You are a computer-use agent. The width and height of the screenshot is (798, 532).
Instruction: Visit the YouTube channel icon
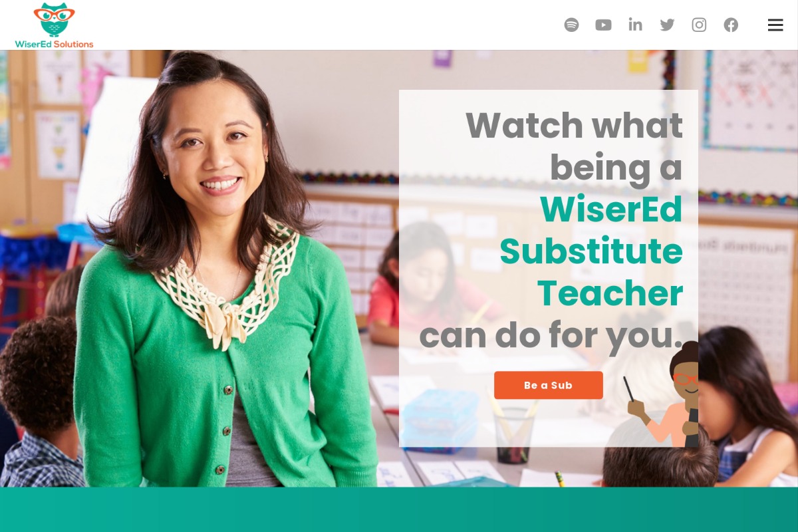point(603,25)
